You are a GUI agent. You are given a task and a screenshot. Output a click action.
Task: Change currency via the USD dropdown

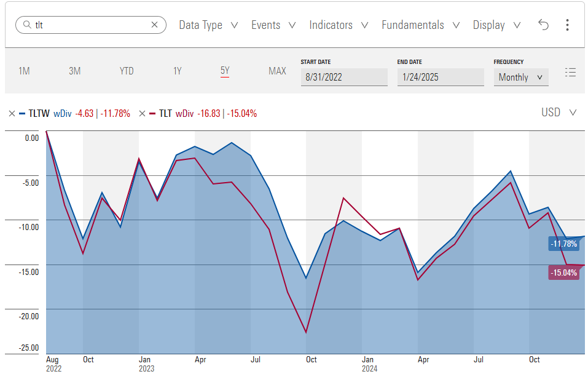point(559,113)
